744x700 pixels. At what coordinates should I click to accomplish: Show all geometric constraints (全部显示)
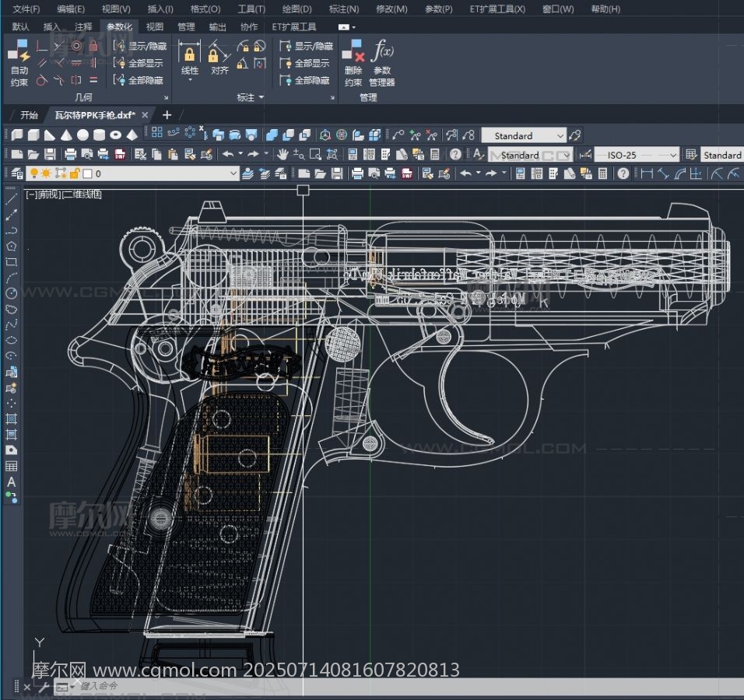tap(139, 63)
